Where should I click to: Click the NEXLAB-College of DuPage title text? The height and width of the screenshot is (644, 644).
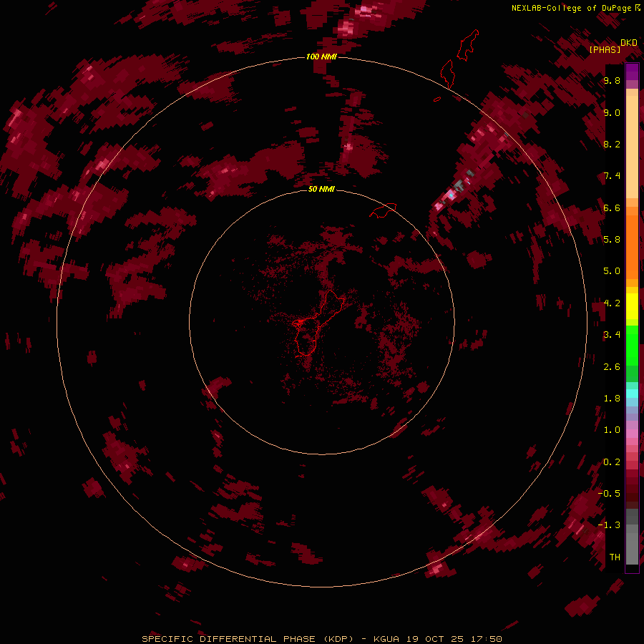pos(576,8)
